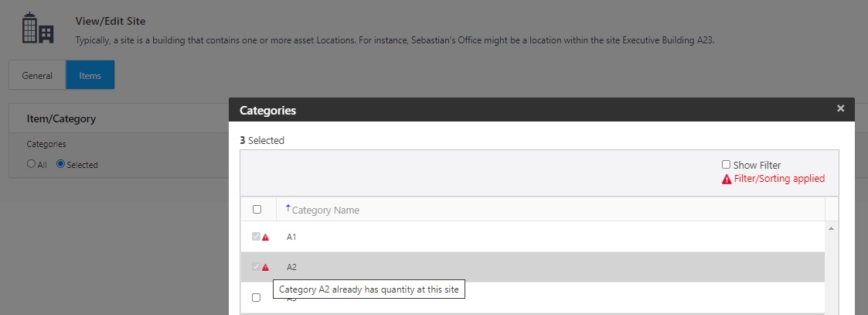Sort by the Category Name column header

point(325,210)
